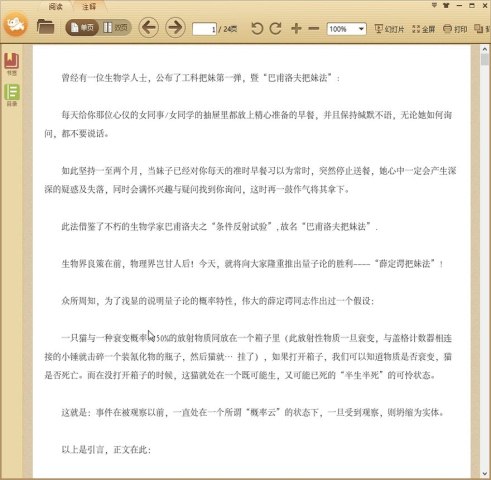Viewport: 491px width, 480px height.
Task: Go to the next page arrow
Action: click(x=175, y=27)
